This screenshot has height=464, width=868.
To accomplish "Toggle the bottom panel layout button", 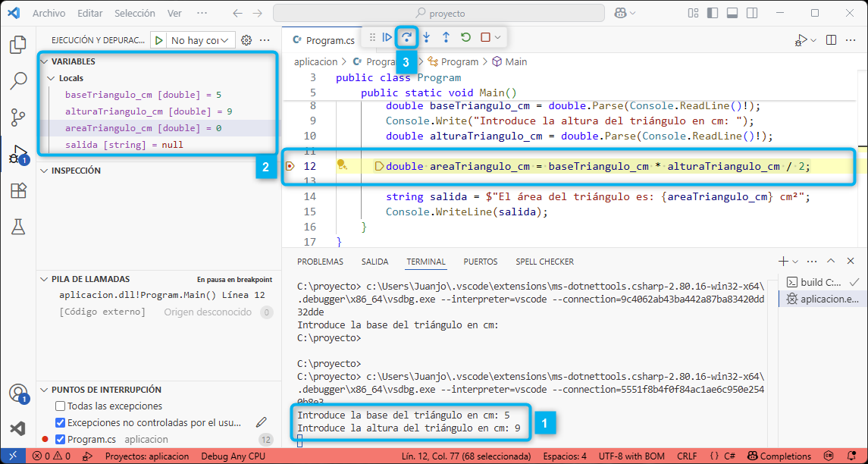I will coord(732,14).
